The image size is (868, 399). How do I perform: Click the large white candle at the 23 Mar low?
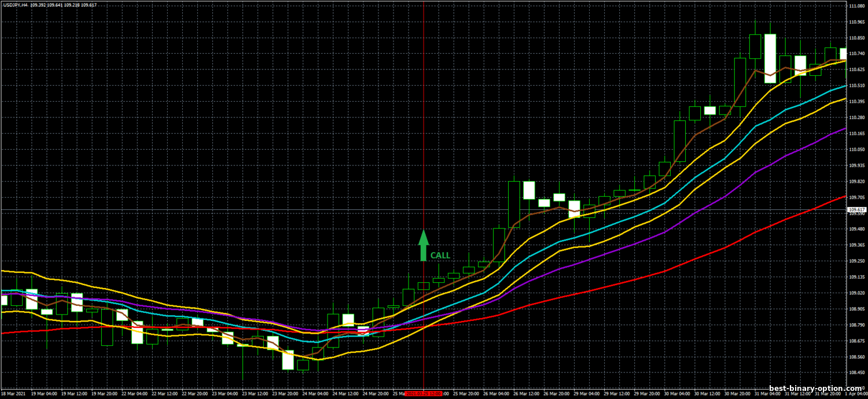click(x=288, y=360)
